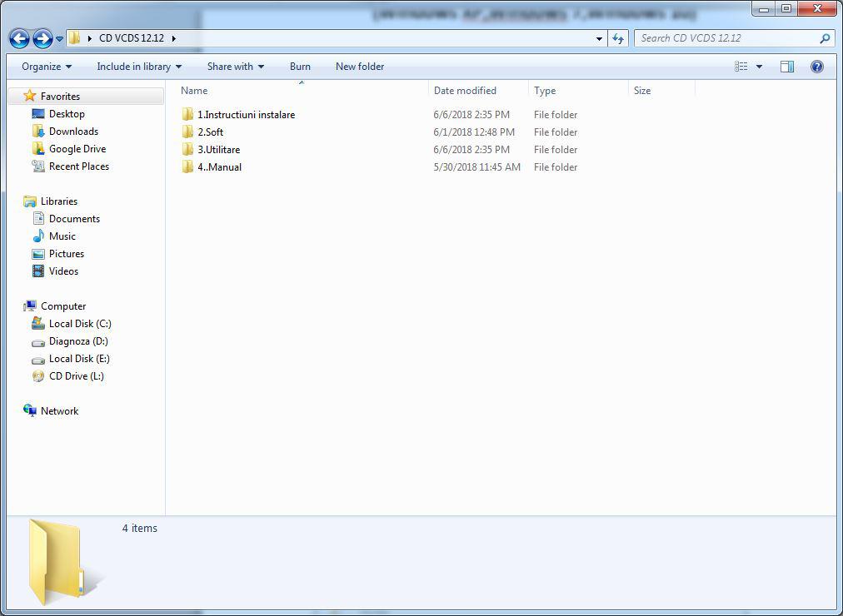843x616 pixels.
Task: Go back with the blue Back arrow
Action: pos(19,38)
